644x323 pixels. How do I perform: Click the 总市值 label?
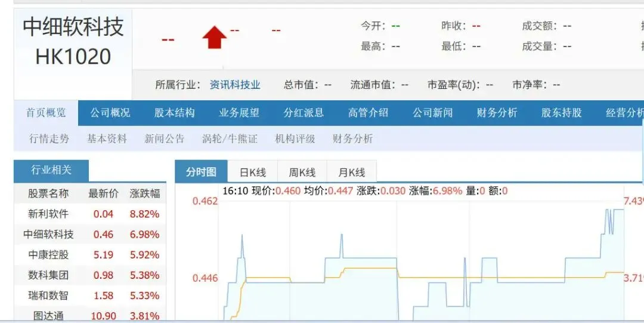coord(302,85)
